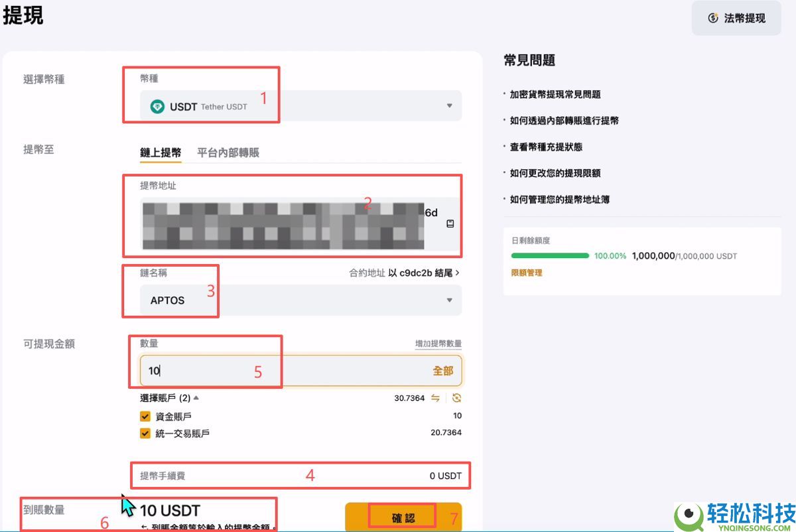
Task: Refresh the account balance with the refresh icon
Action: pos(456,397)
